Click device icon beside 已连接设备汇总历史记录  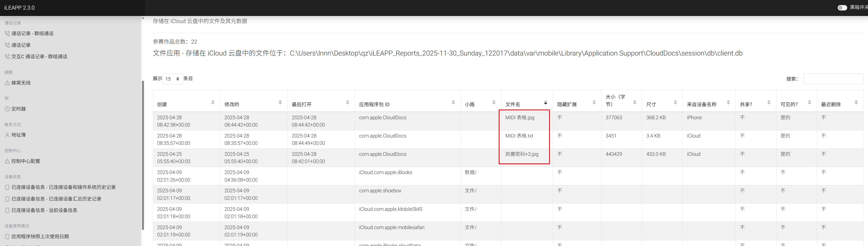(7, 199)
